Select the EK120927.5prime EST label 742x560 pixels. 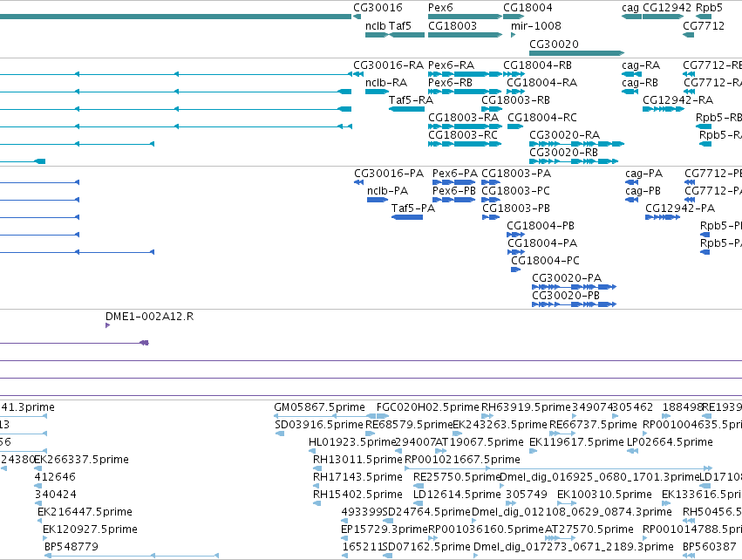tap(90, 529)
